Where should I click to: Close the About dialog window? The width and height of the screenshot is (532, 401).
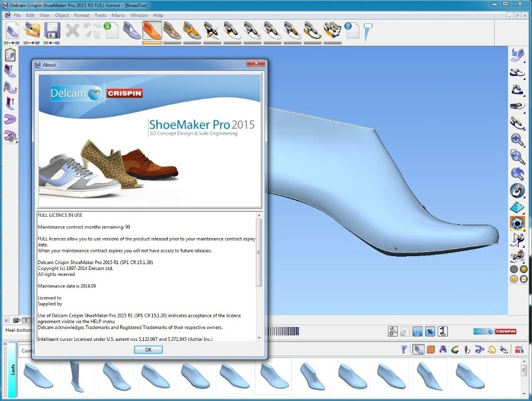[x=256, y=63]
